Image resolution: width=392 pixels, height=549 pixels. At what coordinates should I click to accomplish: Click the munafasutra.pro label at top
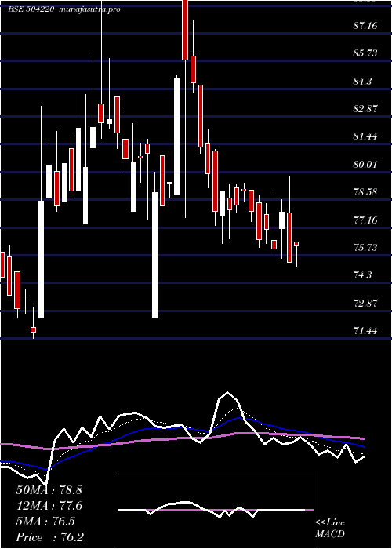[x=90, y=9]
